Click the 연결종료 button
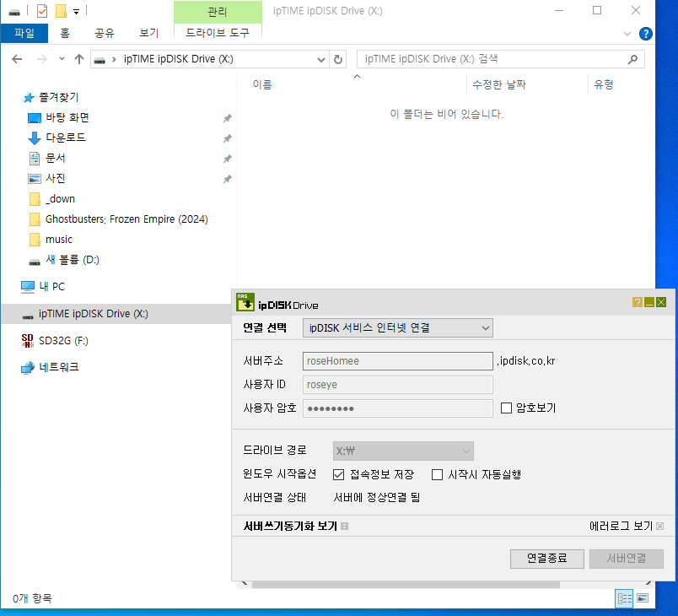This screenshot has height=616, width=678. [x=547, y=559]
